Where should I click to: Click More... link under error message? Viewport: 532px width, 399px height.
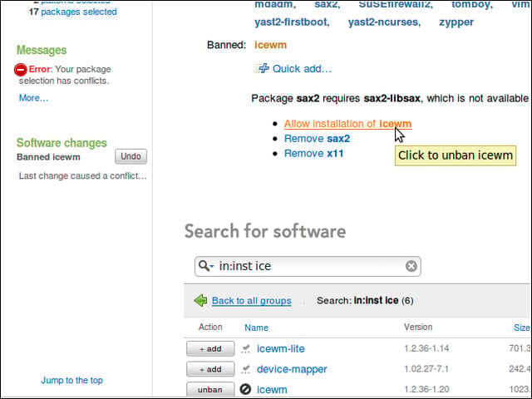(33, 98)
